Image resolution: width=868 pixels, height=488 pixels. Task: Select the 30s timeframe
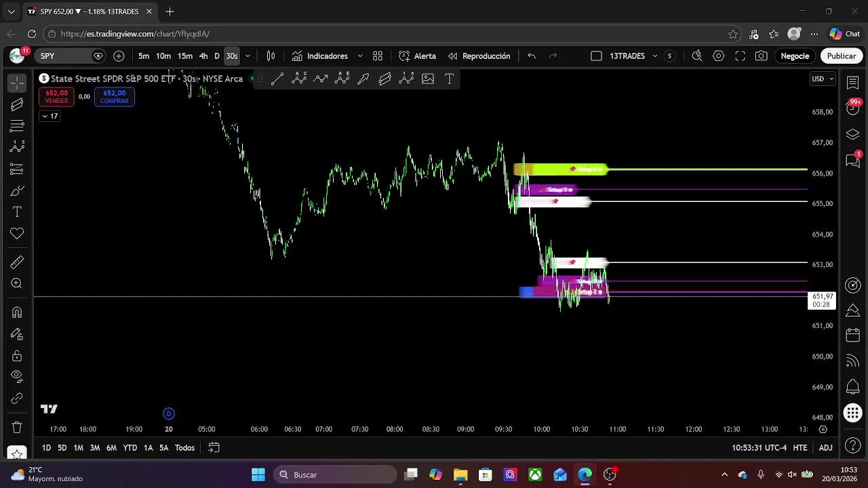232,56
